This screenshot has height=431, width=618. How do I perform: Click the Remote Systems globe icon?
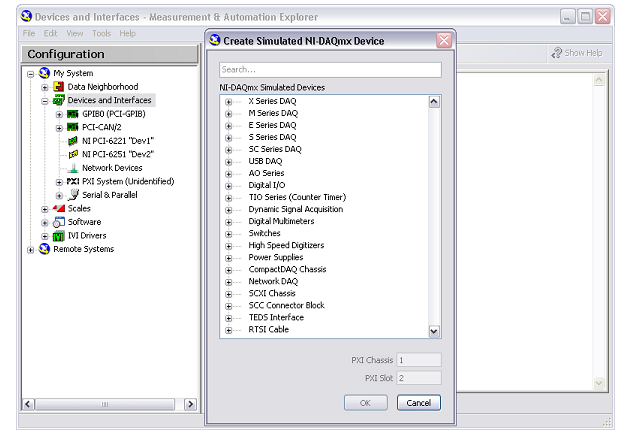[x=44, y=249]
